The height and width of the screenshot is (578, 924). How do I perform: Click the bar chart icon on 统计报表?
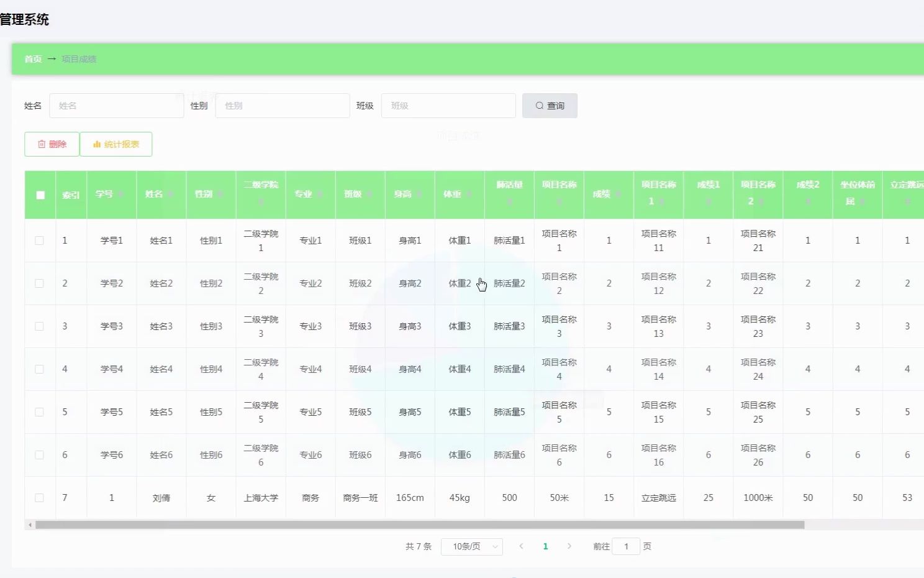click(97, 144)
